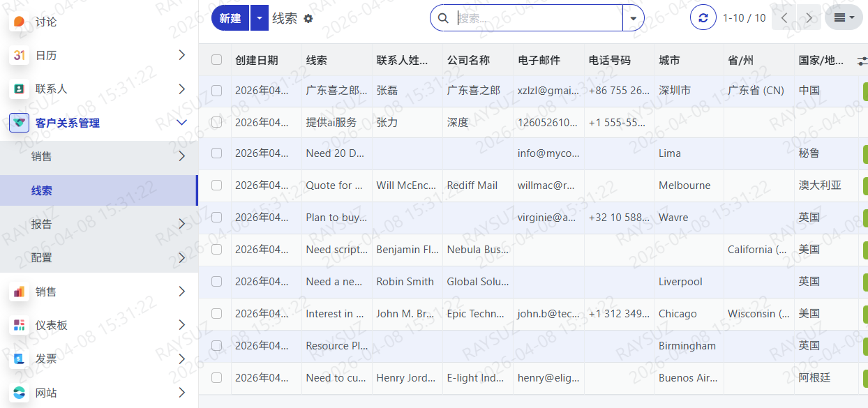This screenshot has width=868, height=408.
Task: Click the 深圳市 city cell
Action: [689, 91]
